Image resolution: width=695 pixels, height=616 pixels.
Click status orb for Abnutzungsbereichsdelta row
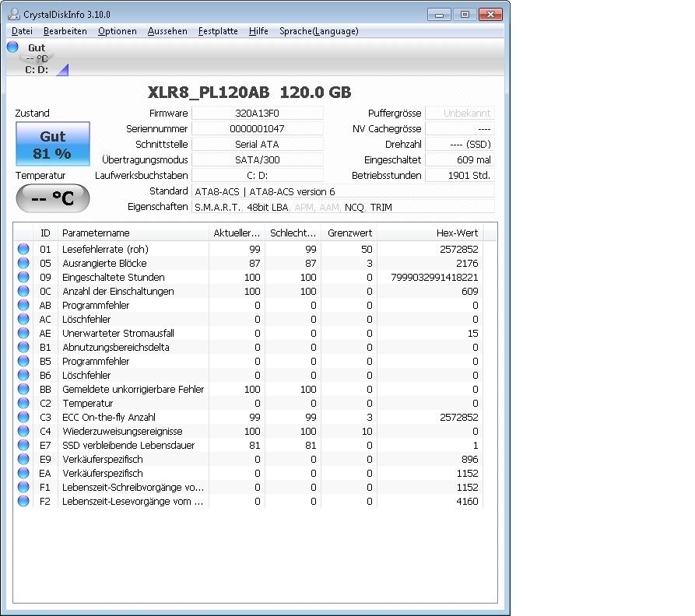click(23, 347)
